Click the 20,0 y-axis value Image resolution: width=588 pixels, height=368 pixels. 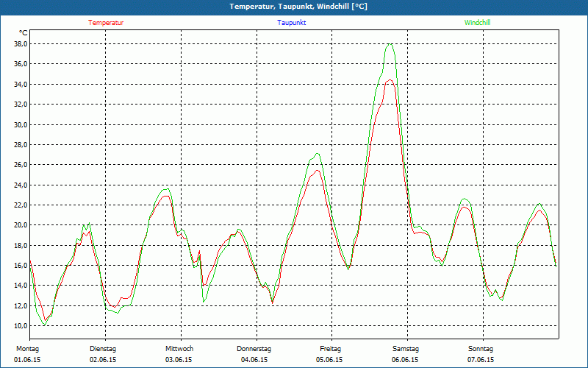pyautogui.click(x=21, y=225)
